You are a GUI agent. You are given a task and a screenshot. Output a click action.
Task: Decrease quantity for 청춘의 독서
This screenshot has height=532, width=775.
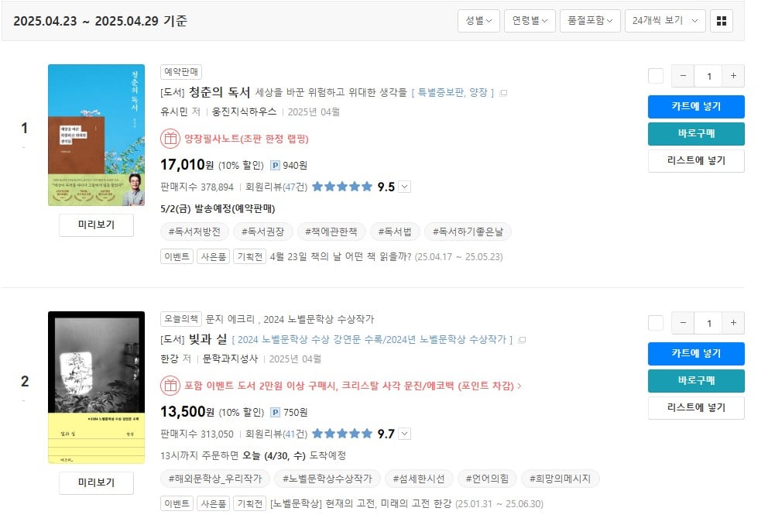click(x=683, y=76)
